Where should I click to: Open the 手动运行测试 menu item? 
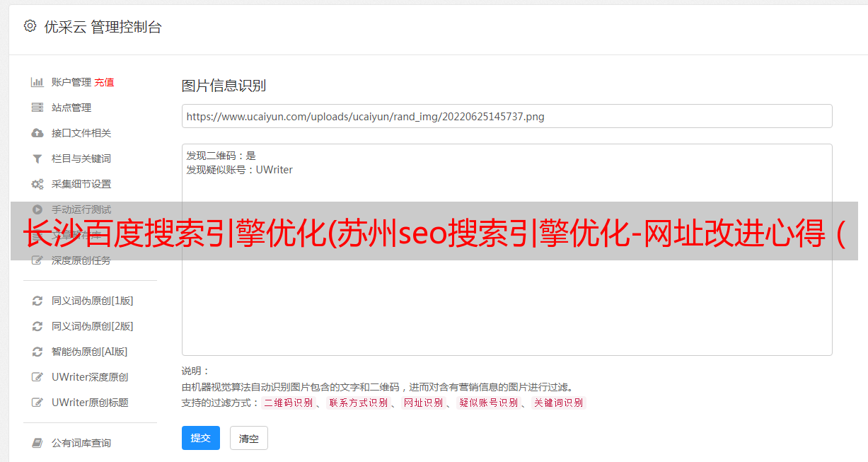pos(81,209)
